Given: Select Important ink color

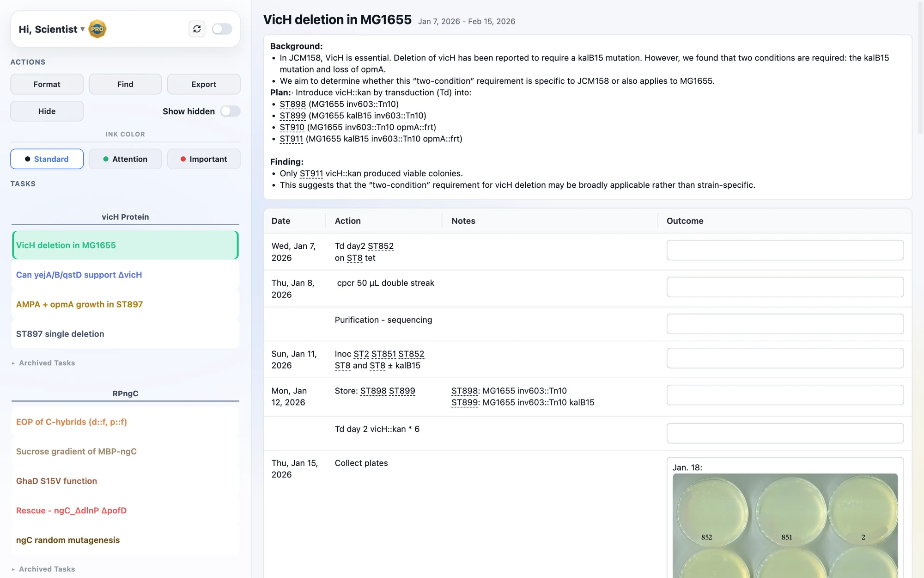Looking at the screenshot, I should pyautogui.click(x=204, y=159).
